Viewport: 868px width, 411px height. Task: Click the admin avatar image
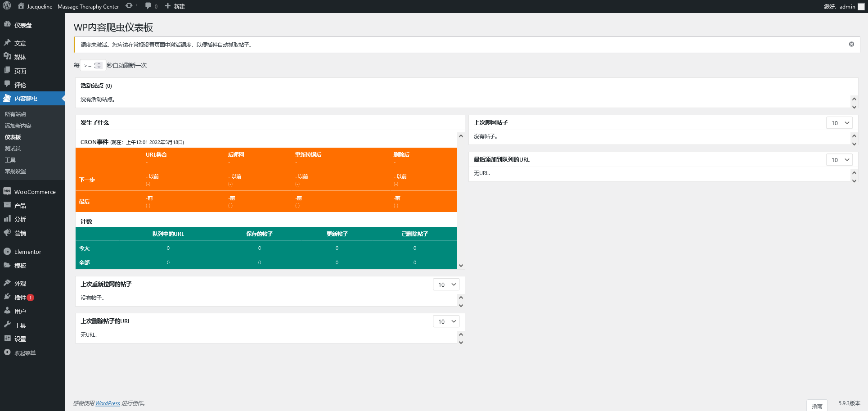[x=861, y=6]
